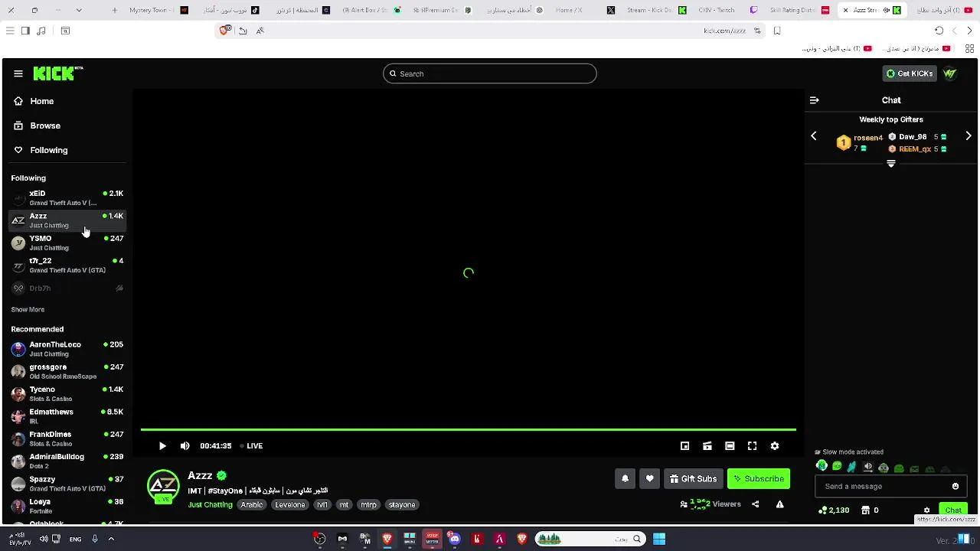
Task: Toggle notification bell for Azzz
Action: (x=625, y=478)
